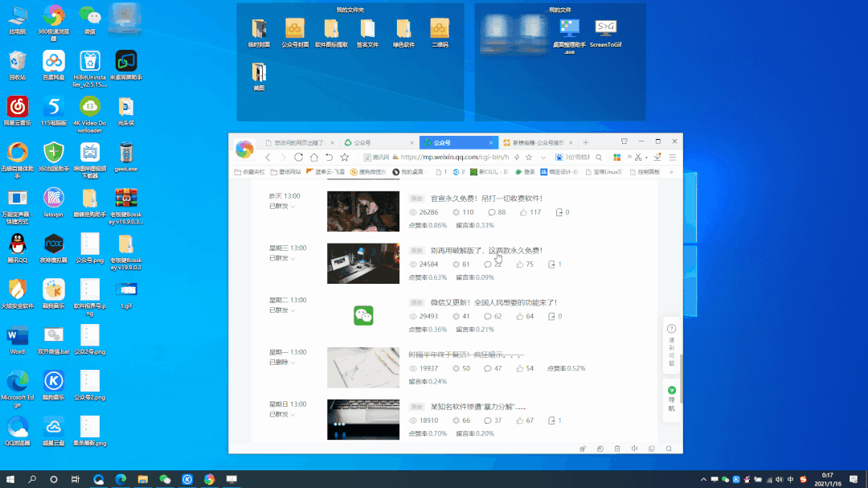Expand 已群发 dropdown under 星期三 13:00
The width and height of the screenshot is (868, 488).
click(x=282, y=258)
